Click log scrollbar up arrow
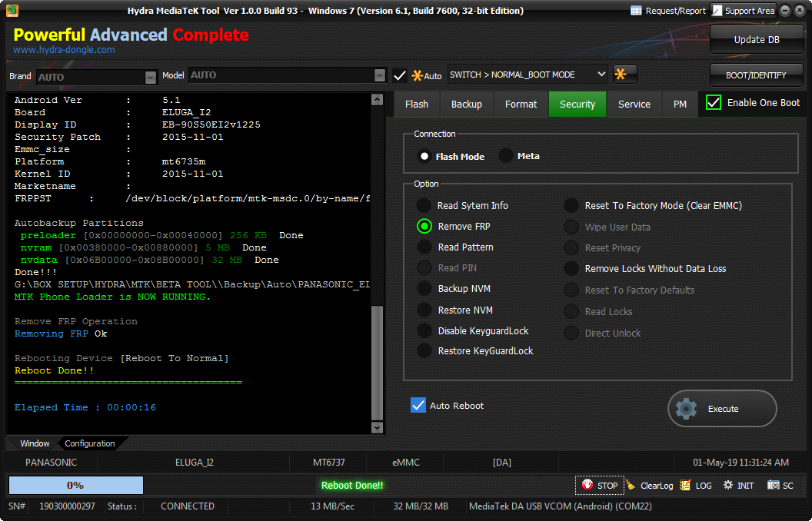Image resolution: width=812 pixels, height=521 pixels. [x=377, y=99]
